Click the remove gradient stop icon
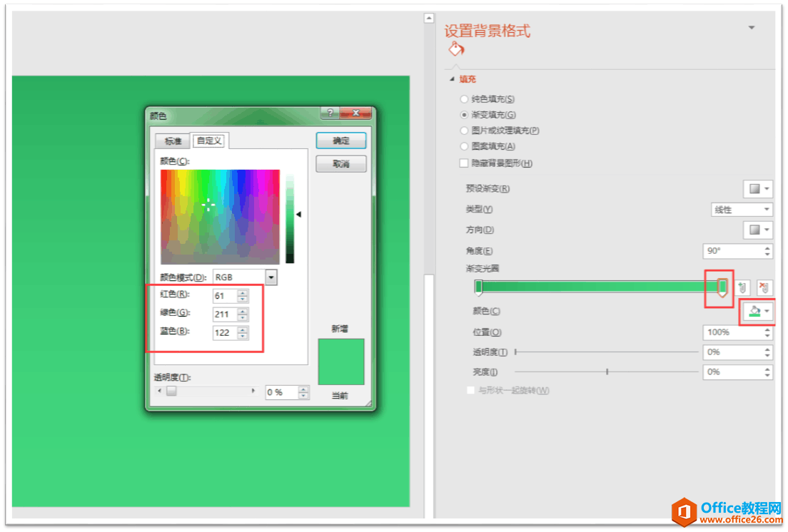This screenshot has width=788, height=532. pyautogui.click(x=764, y=288)
